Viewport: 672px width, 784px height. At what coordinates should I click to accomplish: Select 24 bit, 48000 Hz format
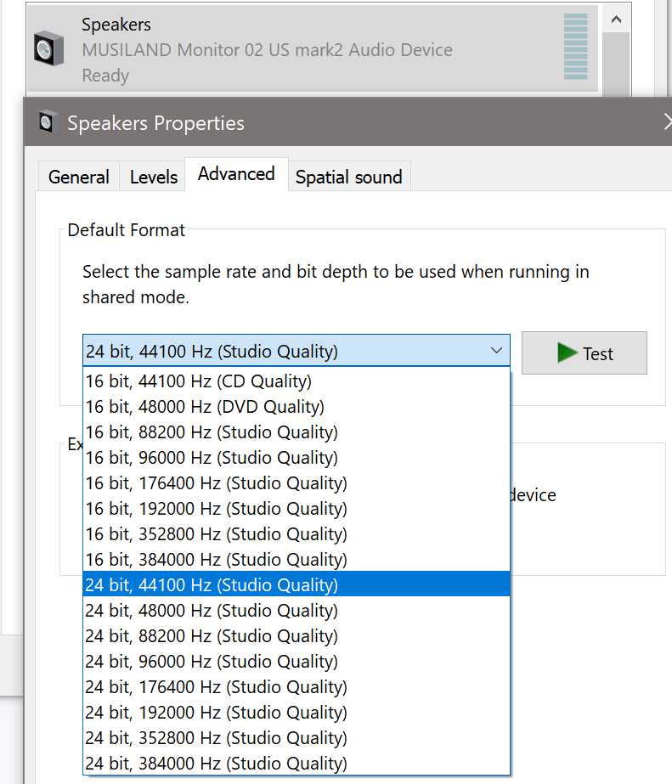pyautogui.click(x=212, y=611)
